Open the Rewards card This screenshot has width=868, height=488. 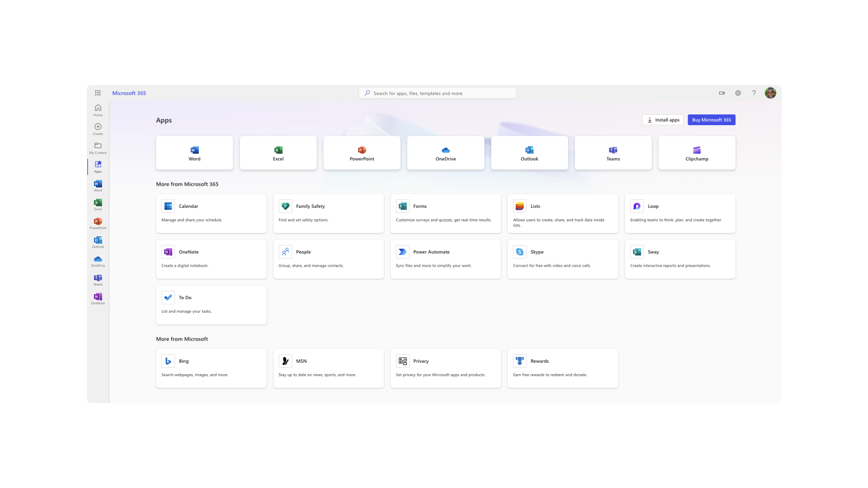(562, 368)
